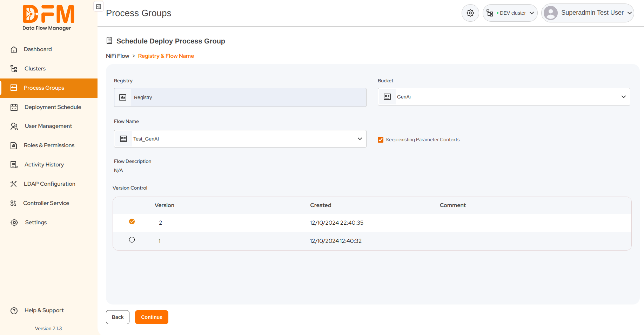644x335 pixels.
Task: Click the Registry field icon
Action: point(123,97)
